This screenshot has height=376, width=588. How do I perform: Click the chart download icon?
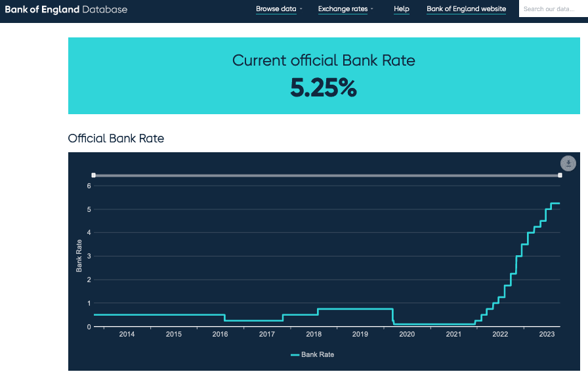click(x=568, y=163)
